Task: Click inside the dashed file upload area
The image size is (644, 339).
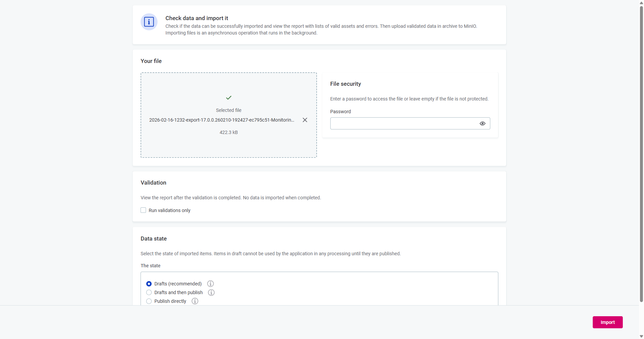Action: 228,147
